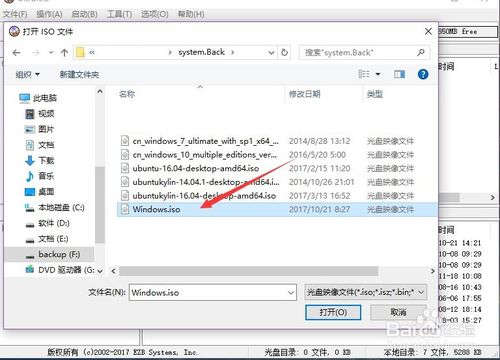Click the horizontal file list scrollbar
The image size is (500, 360).
click(249, 271)
